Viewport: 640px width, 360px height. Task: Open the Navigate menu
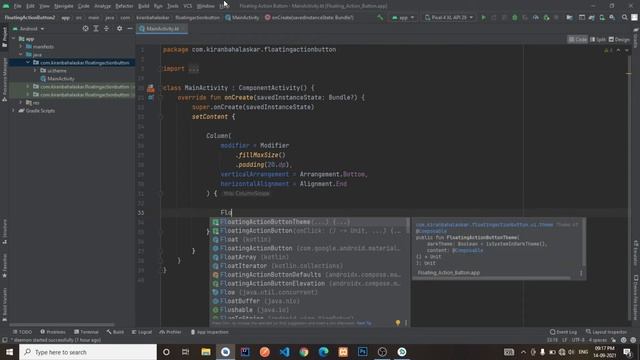click(x=64, y=6)
